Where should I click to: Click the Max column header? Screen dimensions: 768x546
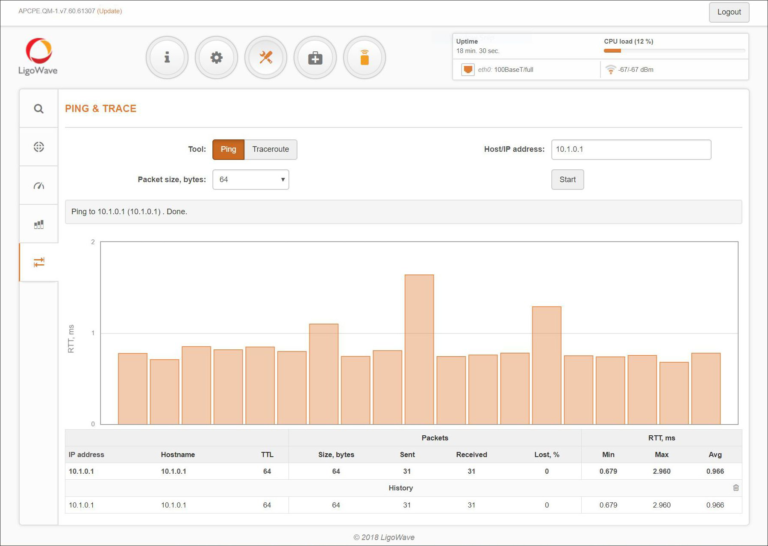[661, 454]
